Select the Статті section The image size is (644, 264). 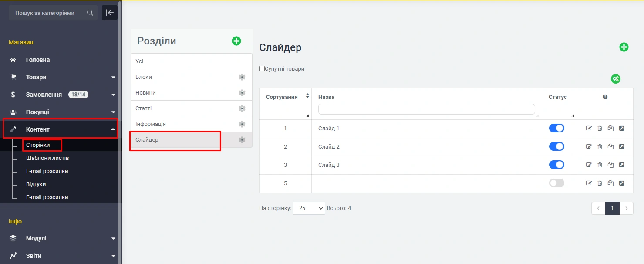[144, 108]
